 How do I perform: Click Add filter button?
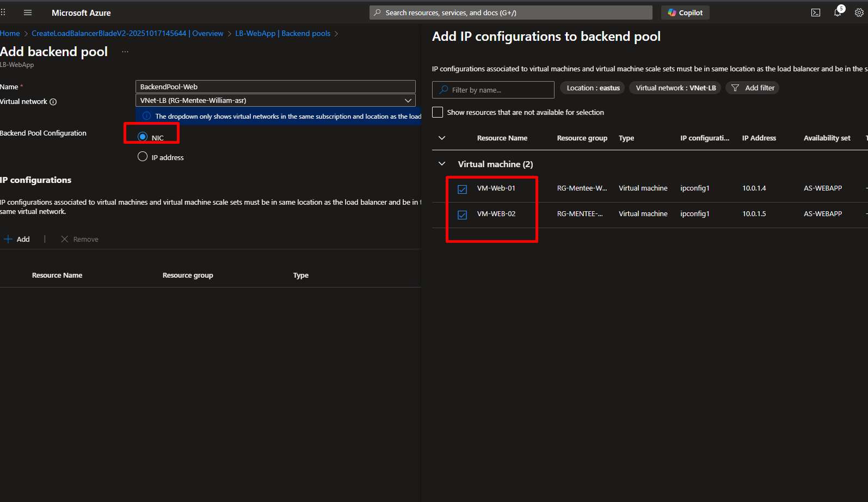(753, 88)
